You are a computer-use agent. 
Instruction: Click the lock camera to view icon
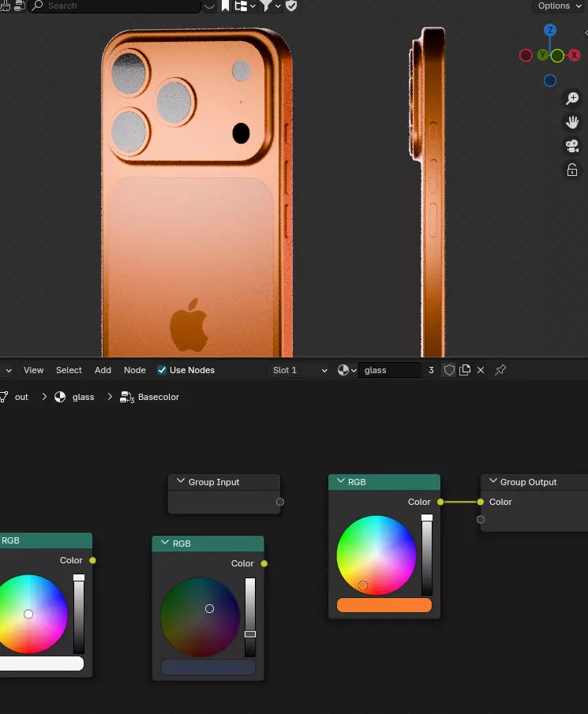(572, 170)
